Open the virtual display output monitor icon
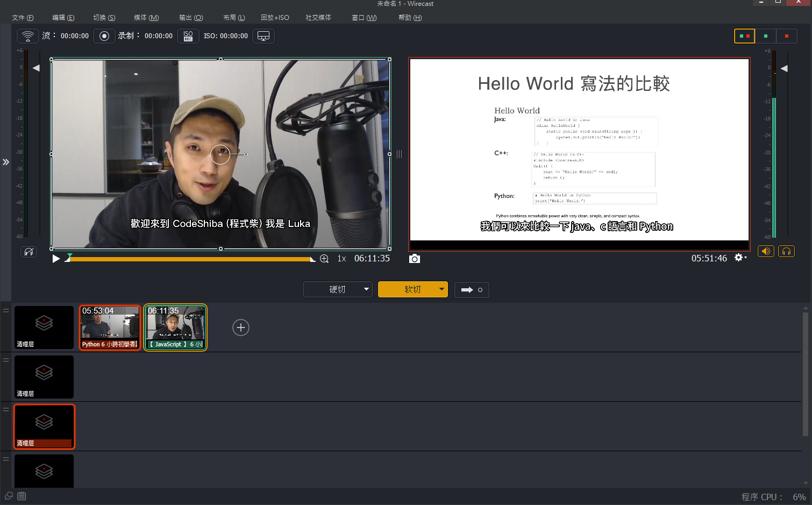812x505 pixels. (263, 36)
